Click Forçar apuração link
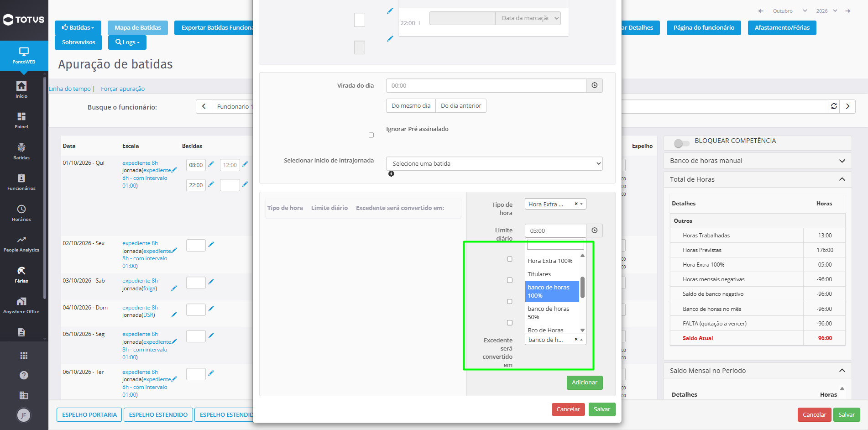Image resolution: width=868 pixels, height=430 pixels. coord(123,89)
